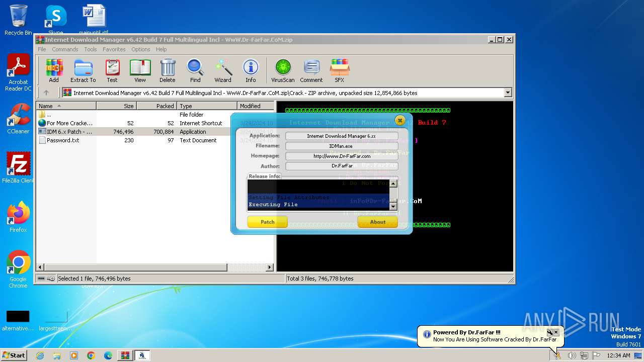Click the Delete trash icon
644x362 pixels.
[x=168, y=71]
